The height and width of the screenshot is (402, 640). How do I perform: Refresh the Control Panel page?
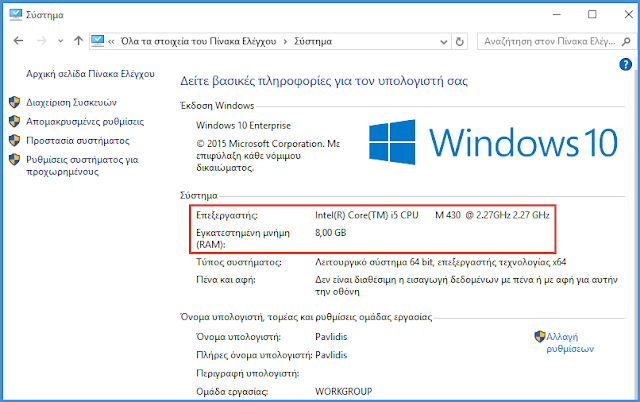click(x=459, y=42)
